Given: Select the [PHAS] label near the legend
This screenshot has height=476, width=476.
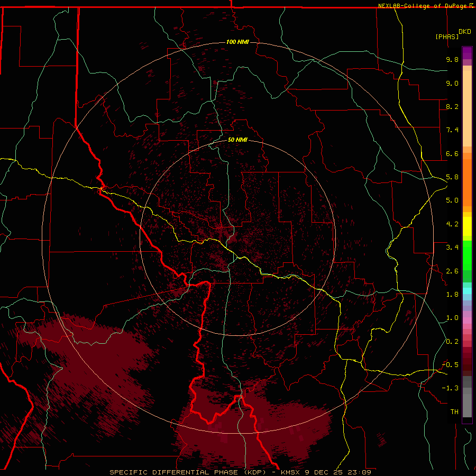Looking at the screenshot, I should pyautogui.click(x=447, y=36).
